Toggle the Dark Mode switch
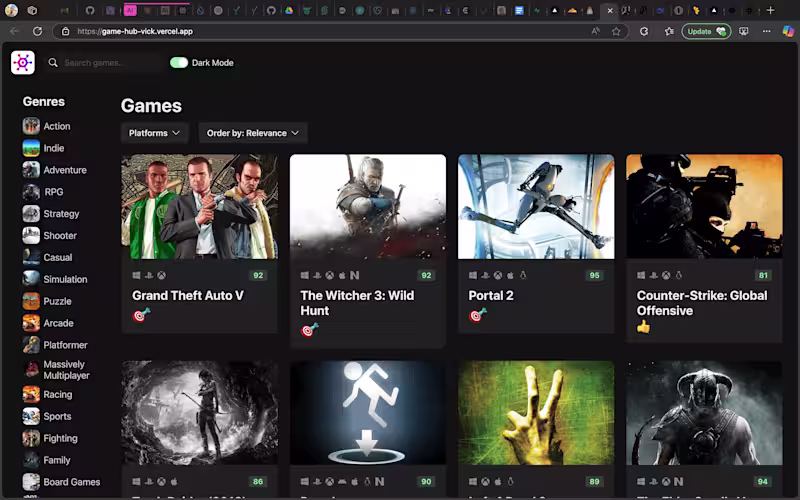This screenshot has height=500, width=800. pos(179,62)
